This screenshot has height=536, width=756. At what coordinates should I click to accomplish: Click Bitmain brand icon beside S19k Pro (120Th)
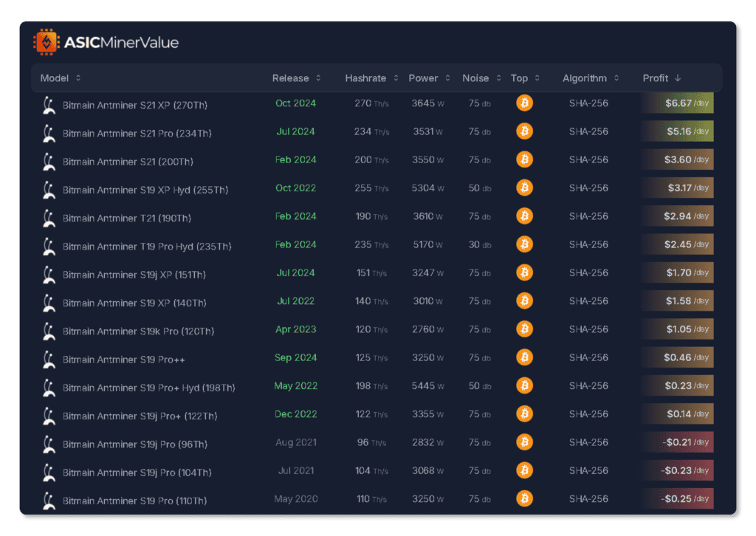coord(49,331)
